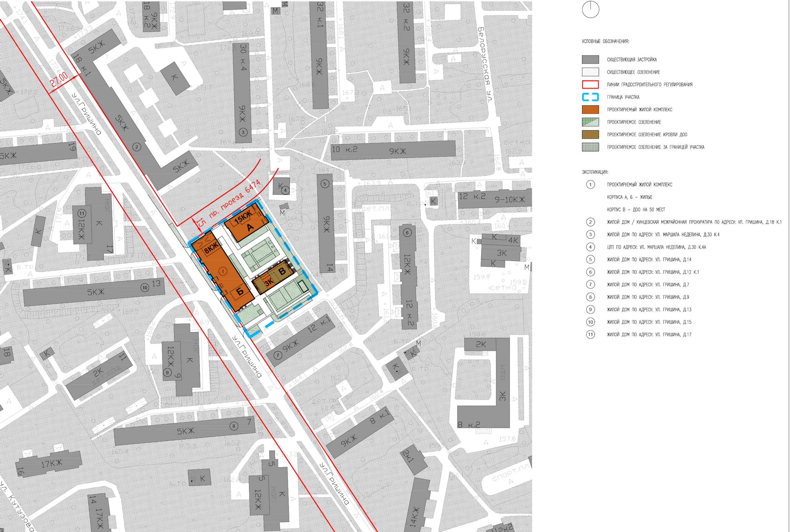
Task: Click circled number 1 in the explication list
Action: click(590, 184)
